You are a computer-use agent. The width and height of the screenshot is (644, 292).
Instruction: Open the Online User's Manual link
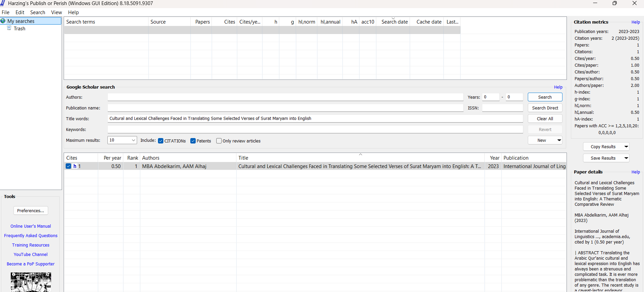click(31, 226)
